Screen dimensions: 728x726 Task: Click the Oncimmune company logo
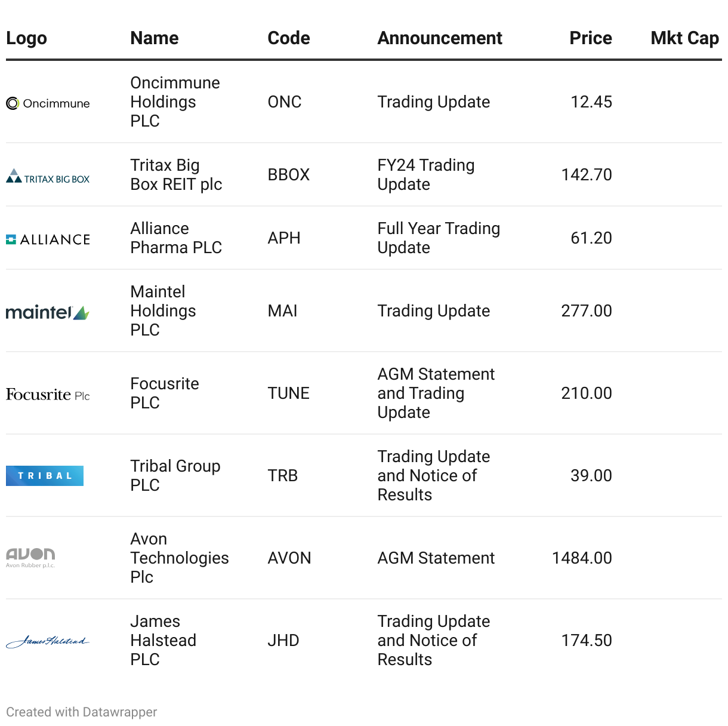pyautogui.click(x=48, y=103)
